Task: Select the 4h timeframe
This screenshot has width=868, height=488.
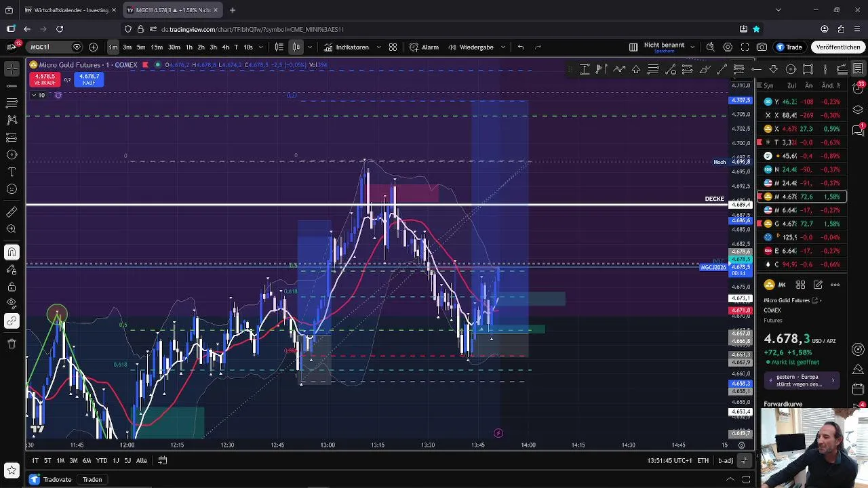Action: point(225,47)
